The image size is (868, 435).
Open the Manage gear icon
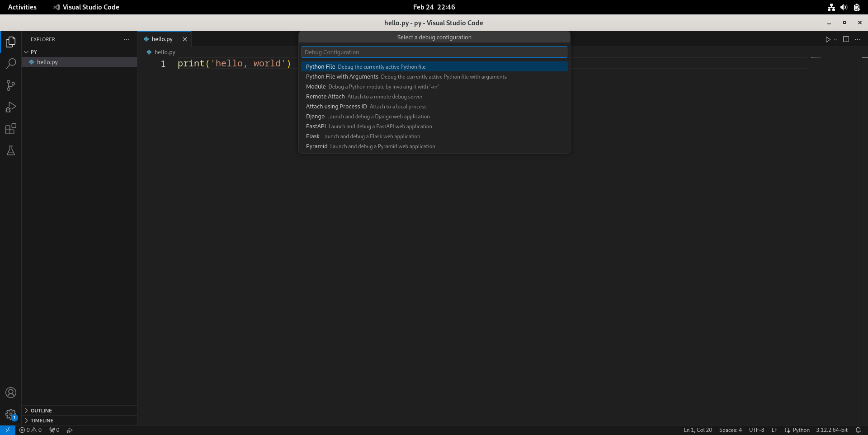[x=11, y=414]
